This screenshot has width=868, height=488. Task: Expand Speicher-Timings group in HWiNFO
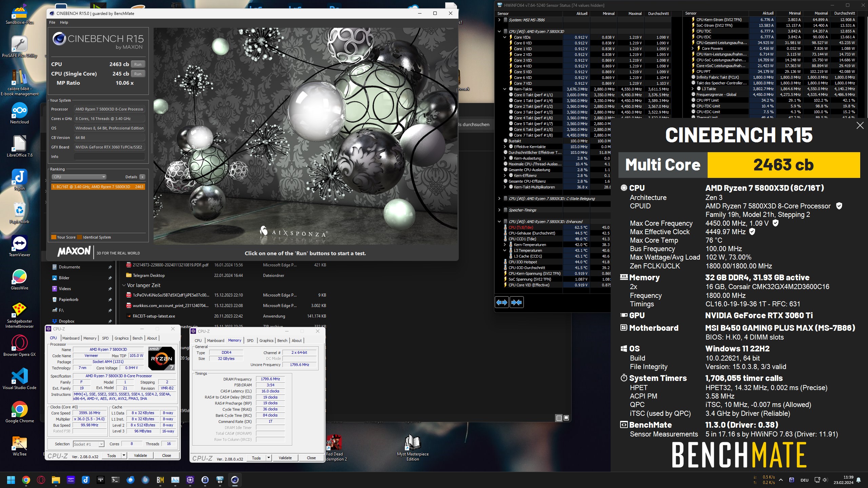click(499, 210)
